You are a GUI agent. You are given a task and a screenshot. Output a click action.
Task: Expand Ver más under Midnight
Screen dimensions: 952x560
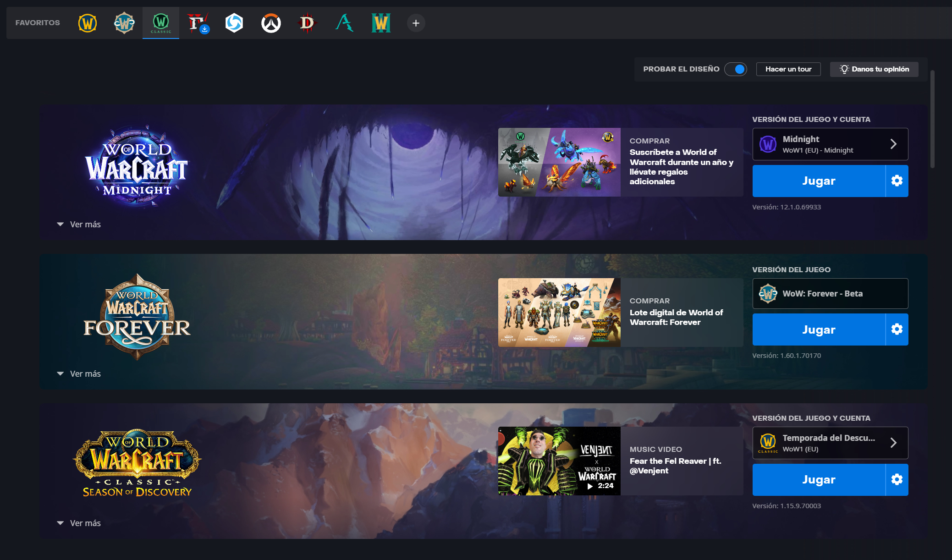79,224
